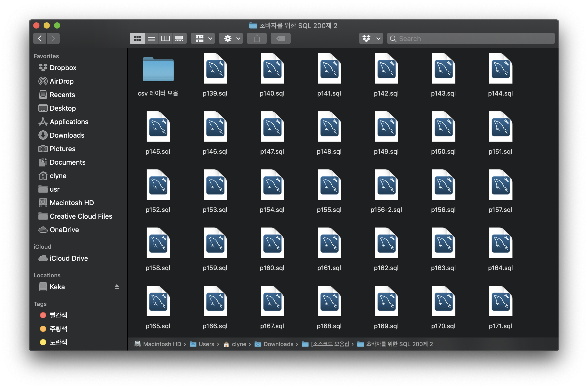Click the Share toolbar button
The width and height of the screenshot is (588, 389).
[x=257, y=38]
